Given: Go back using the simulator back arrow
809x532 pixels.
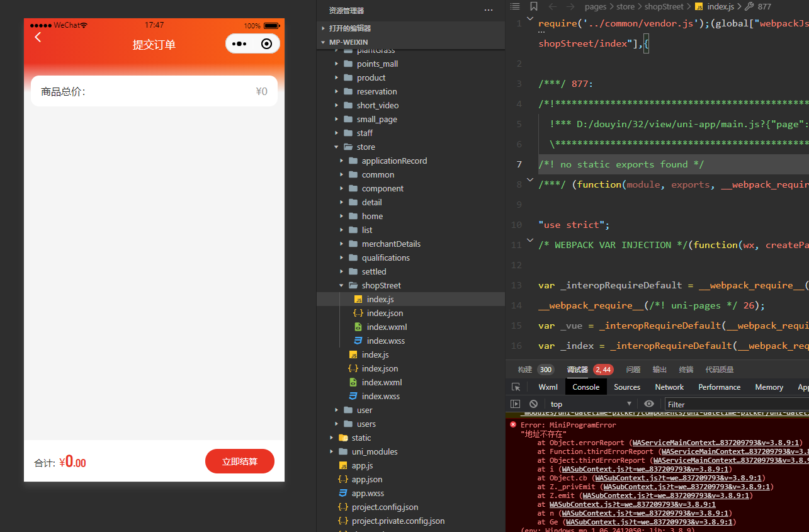Looking at the screenshot, I should tap(38, 37).
